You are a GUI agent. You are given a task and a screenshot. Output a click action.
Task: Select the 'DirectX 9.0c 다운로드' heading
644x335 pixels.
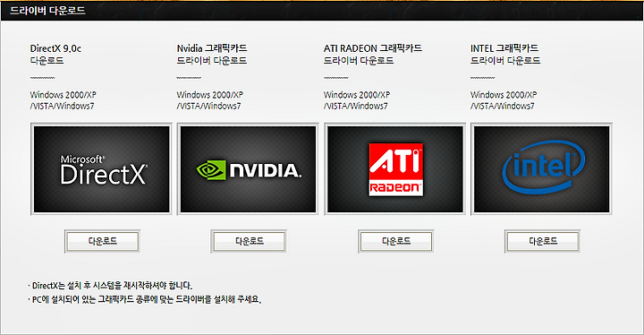(55, 55)
